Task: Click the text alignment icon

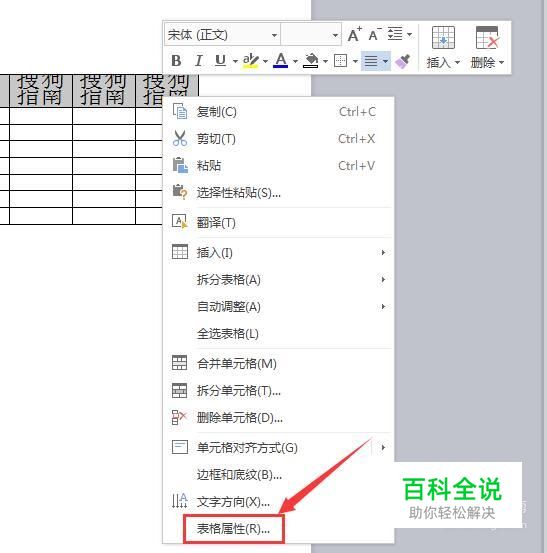Action: point(371,61)
